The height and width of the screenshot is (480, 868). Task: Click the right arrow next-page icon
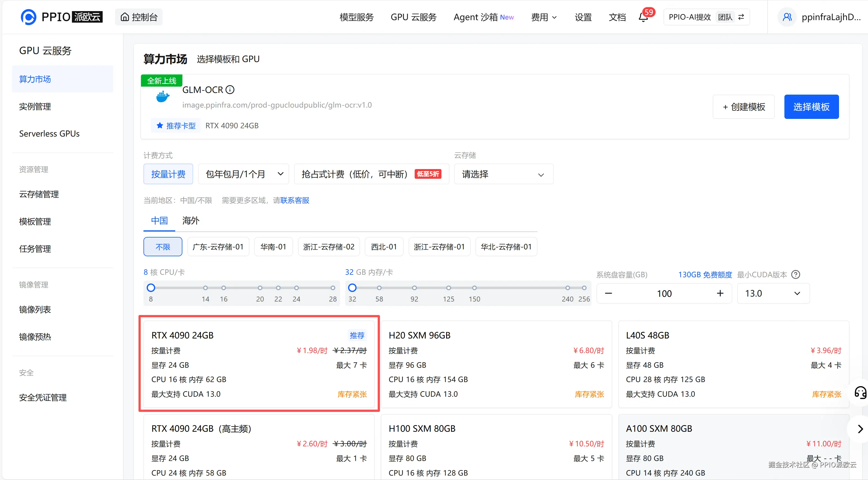pyautogui.click(x=860, y=429)
